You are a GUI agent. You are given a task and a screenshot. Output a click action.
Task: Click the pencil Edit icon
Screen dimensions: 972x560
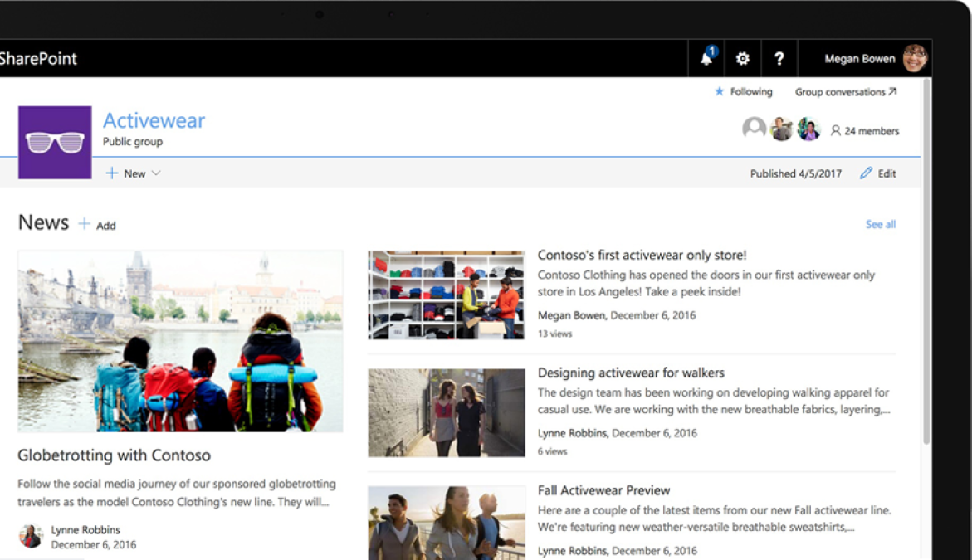(x=866, y=173)
